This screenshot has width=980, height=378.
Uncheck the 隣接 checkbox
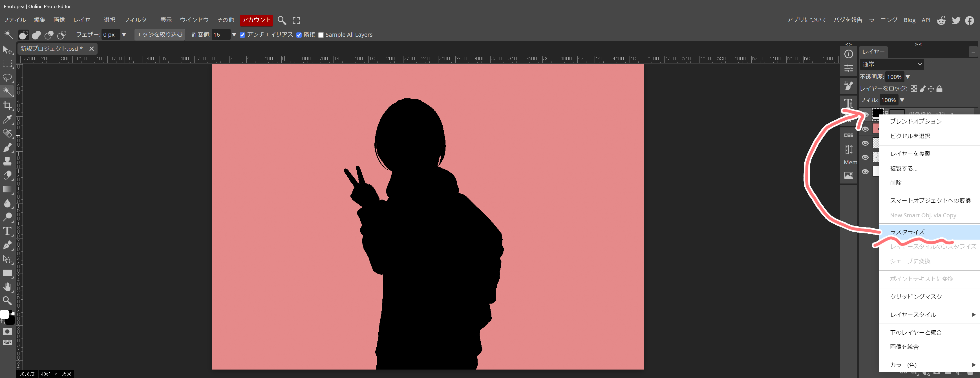click(299, 35)
